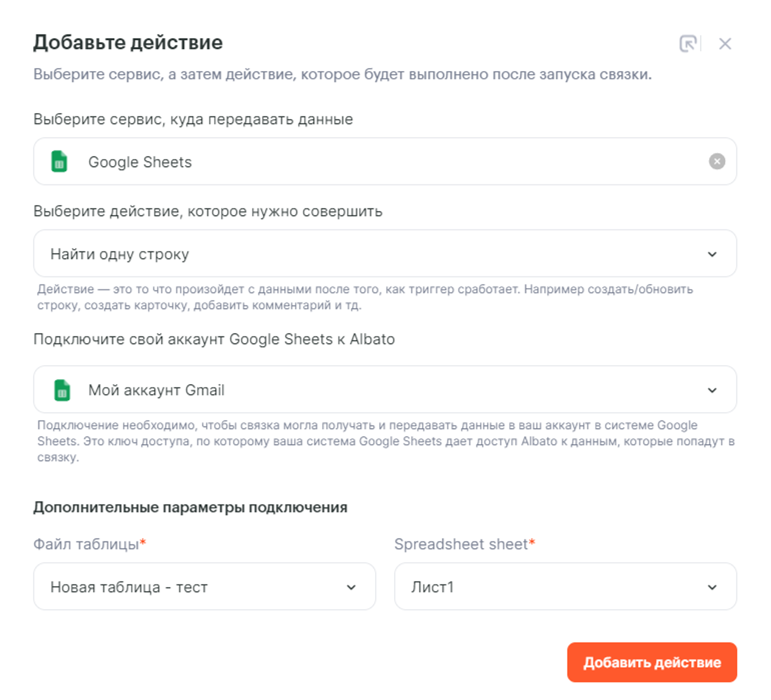Click the "Новая таблица - тест" file name
The width and height of the screenshot is (771, 700).
click(129, 587)
